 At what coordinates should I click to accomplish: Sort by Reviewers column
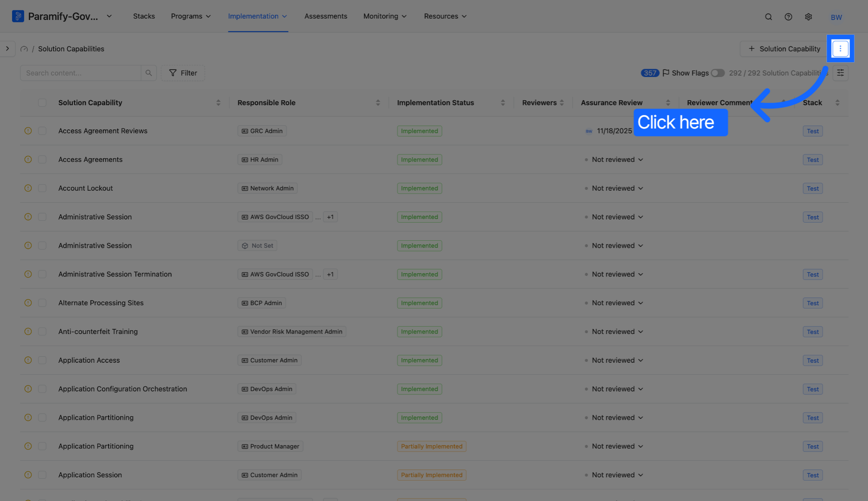point(562,103)
